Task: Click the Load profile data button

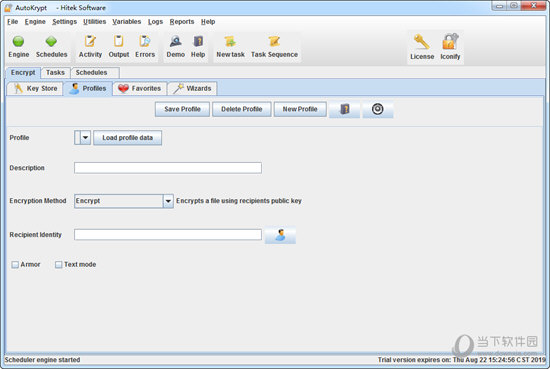Action: coord(127,137)
